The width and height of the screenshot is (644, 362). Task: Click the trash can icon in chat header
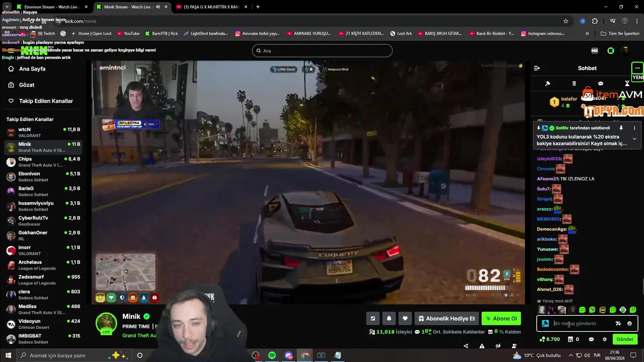(x=574, y=83)
